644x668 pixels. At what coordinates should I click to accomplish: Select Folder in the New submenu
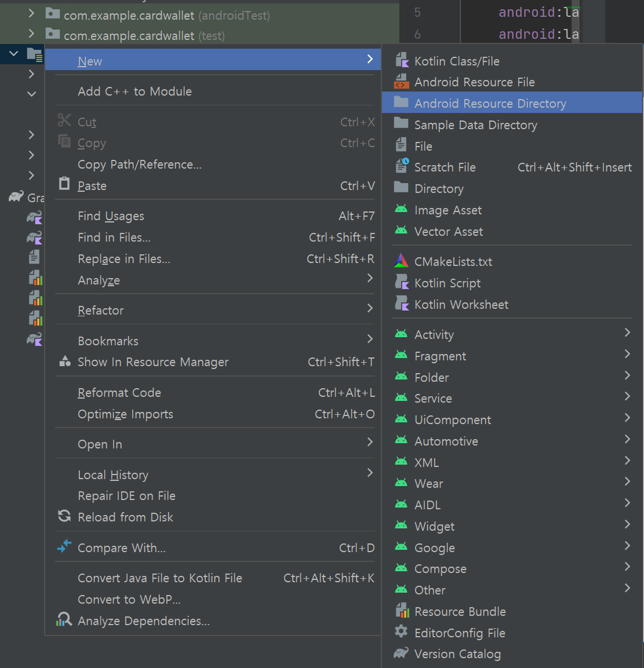coord(512,377)
